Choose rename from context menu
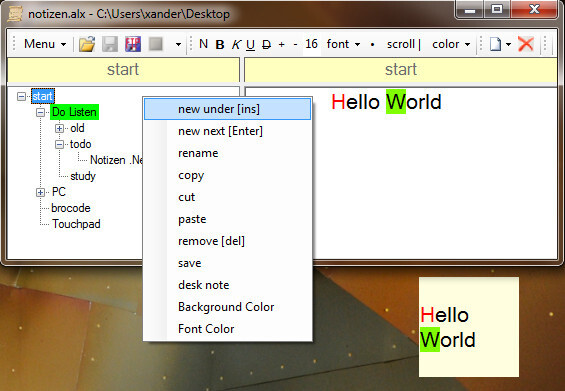565x391 pixels. point(227,153)
